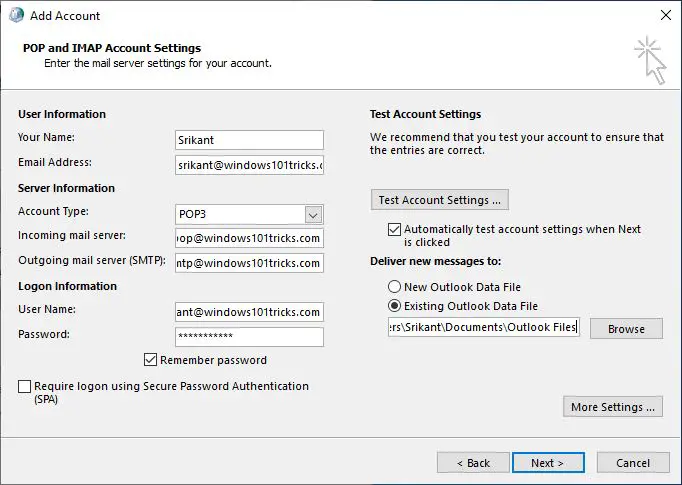Click the Test Account Settings button
This screenshot has height=485, width=682.
pos(440,200)
